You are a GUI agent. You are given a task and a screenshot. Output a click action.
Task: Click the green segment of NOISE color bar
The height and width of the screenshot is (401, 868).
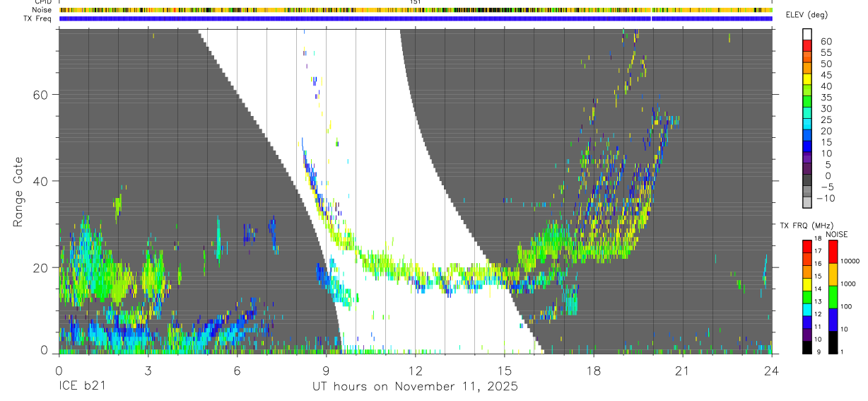(833, 297)
